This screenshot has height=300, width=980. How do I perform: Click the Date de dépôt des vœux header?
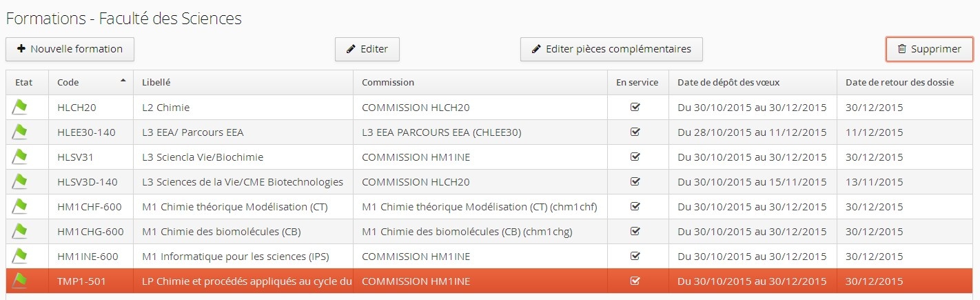(728, 82)
